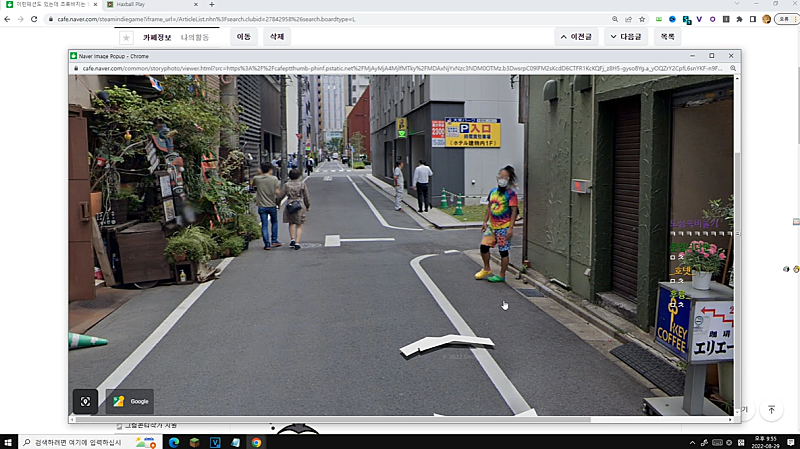Go back with the browser back arrow
Viewport: 800px width, 449px height.
click(x=7, y=19)
